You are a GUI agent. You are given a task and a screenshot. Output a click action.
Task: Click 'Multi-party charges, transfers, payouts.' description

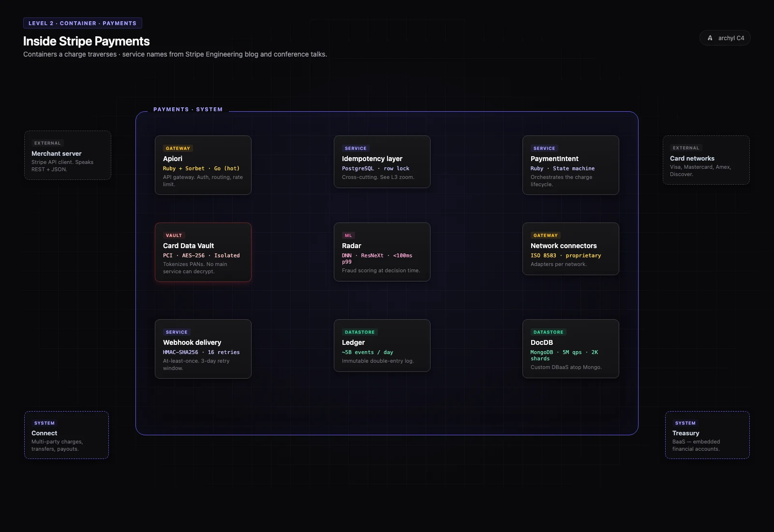click(x=57, y=445)
